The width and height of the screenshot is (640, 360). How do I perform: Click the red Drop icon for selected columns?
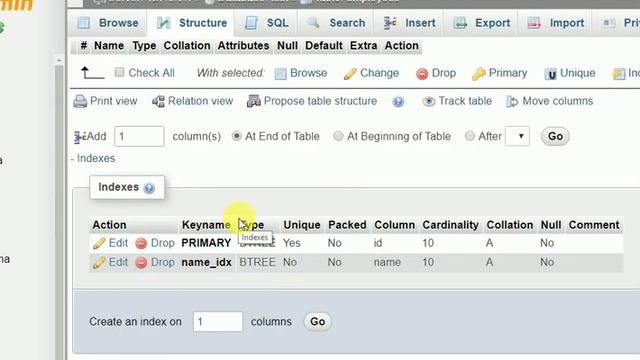point(422,74)
